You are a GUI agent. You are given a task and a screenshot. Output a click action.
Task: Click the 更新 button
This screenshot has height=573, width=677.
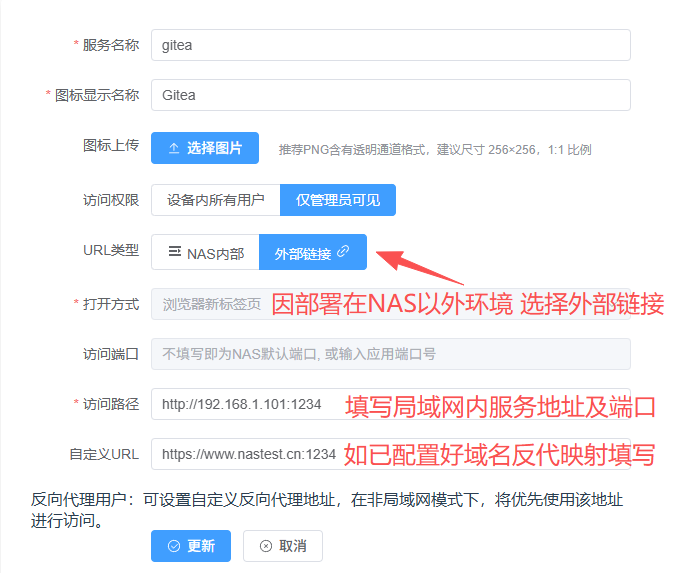pyautogui.click(x=191, y=546)
